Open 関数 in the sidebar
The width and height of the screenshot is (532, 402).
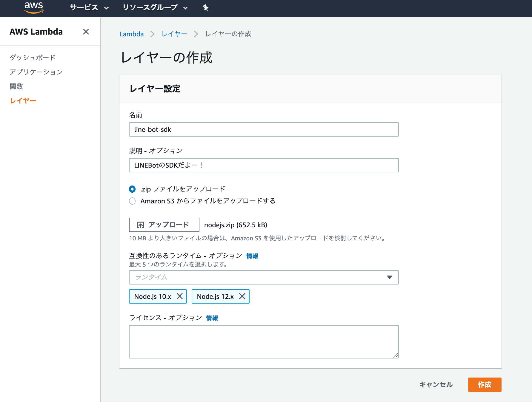coord(17,86)
